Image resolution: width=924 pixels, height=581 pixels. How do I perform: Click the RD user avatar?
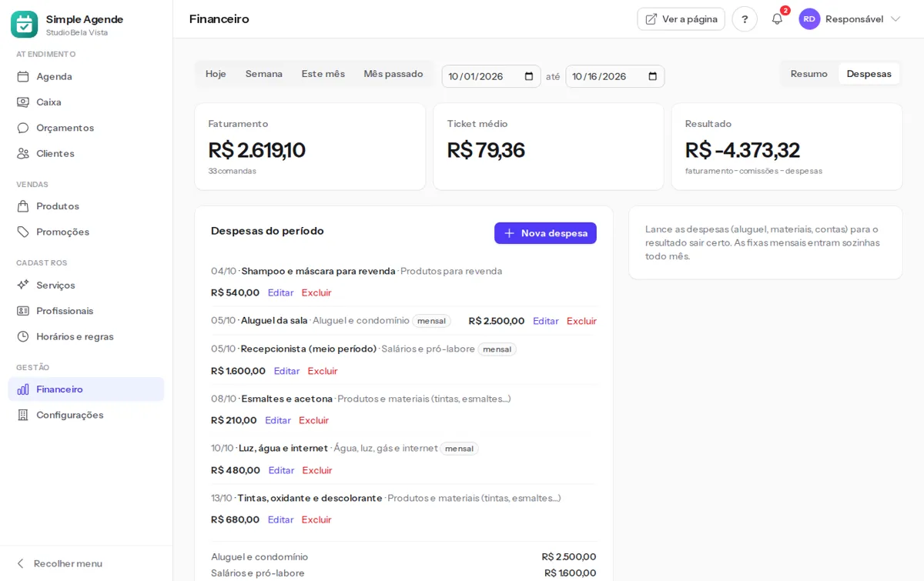coord(809,19)
